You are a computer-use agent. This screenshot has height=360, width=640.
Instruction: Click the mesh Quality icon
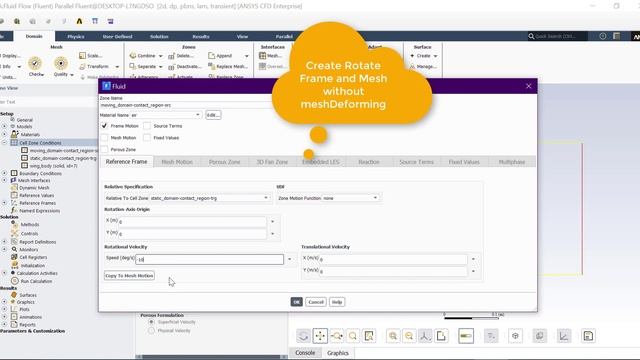click(61, 64)
